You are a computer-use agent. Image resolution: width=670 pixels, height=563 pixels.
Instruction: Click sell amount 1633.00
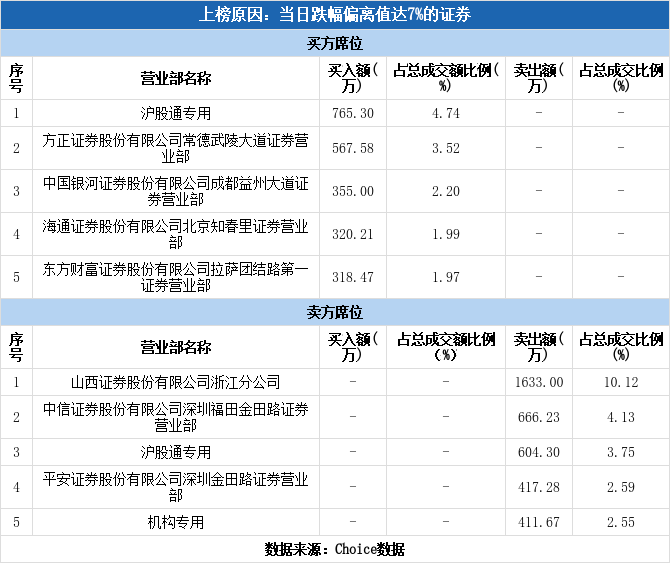coord(539,382)
